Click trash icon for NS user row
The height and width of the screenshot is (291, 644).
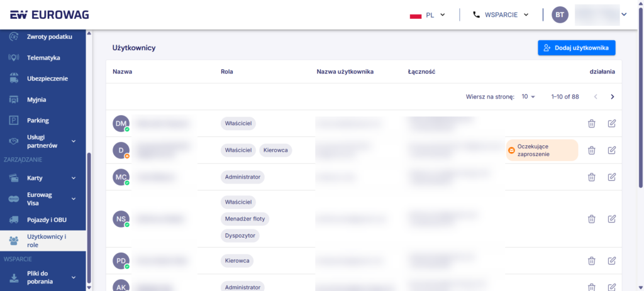pos(591,219)
